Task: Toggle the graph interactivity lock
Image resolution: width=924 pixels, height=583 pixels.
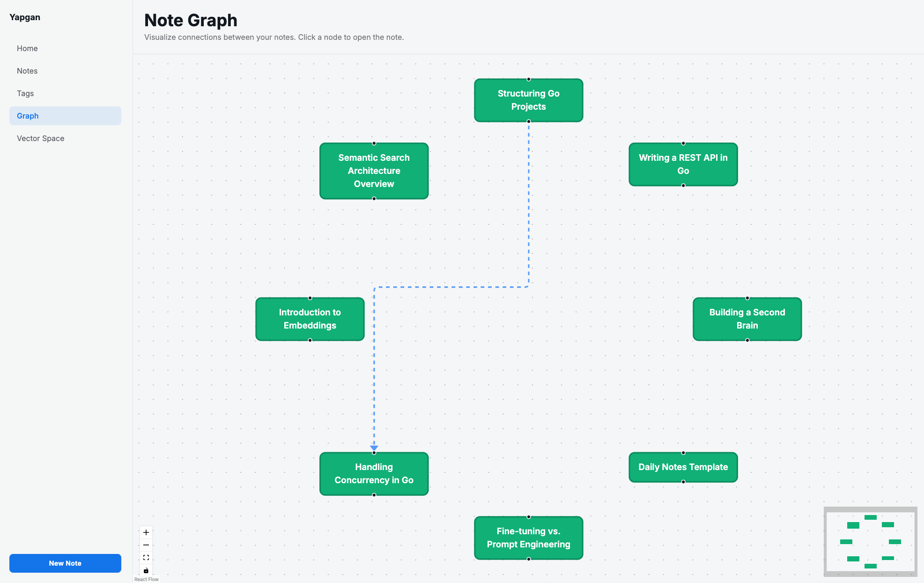Action: click(146, 570)
